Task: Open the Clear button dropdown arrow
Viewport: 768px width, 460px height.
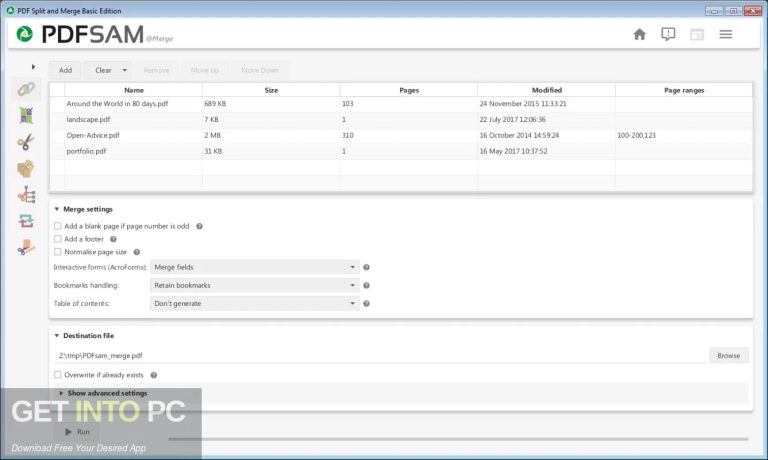Action: (x=124, y=70)
